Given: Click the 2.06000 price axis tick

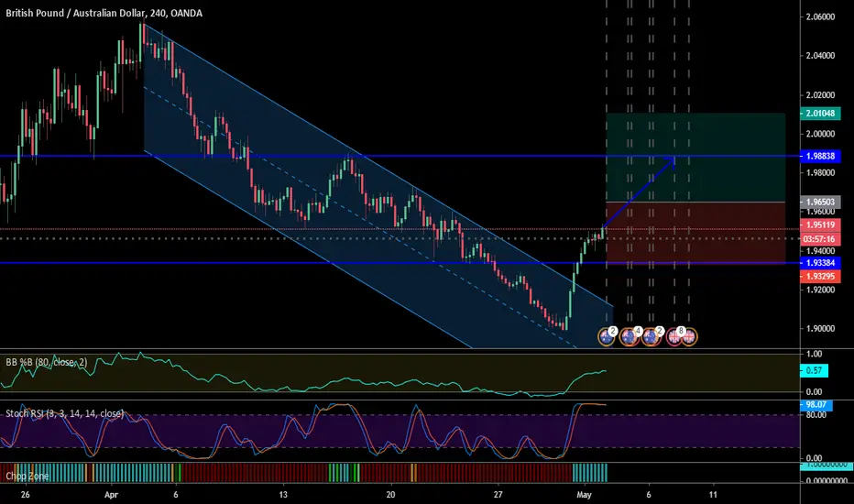Looking at the screenshot, I should [x=820, y=16].
